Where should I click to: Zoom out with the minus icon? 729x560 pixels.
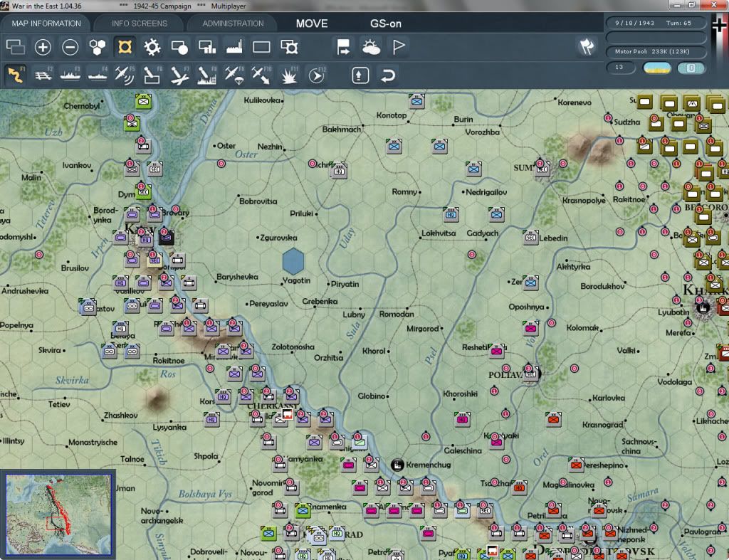click(70, 47)
